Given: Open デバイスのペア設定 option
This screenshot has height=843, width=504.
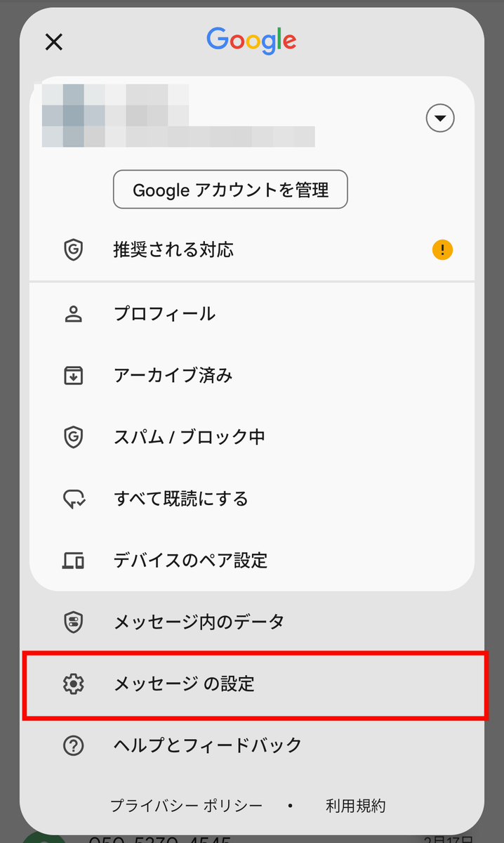Looking at the screenshot, I should click(191, 561).
